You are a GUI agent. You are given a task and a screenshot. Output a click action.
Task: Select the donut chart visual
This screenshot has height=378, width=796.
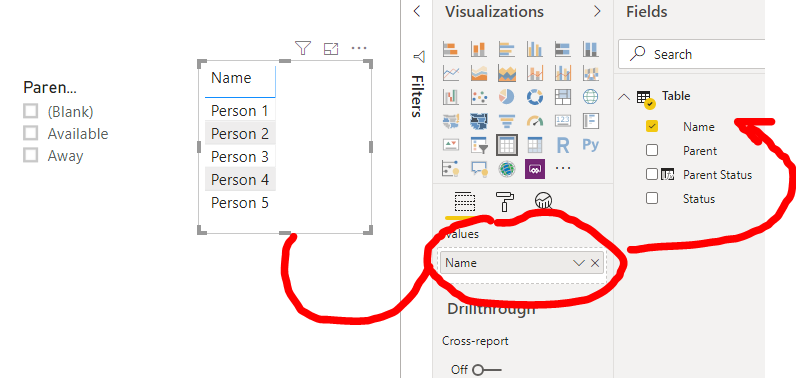535,96
